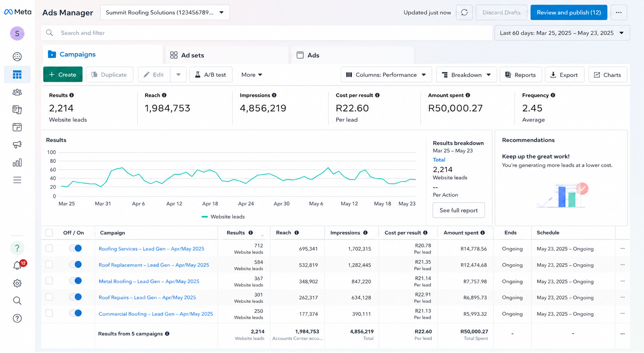
Task: Open the Advertising megaphone icon in sidebar
Action: click(x=17, y=144)
